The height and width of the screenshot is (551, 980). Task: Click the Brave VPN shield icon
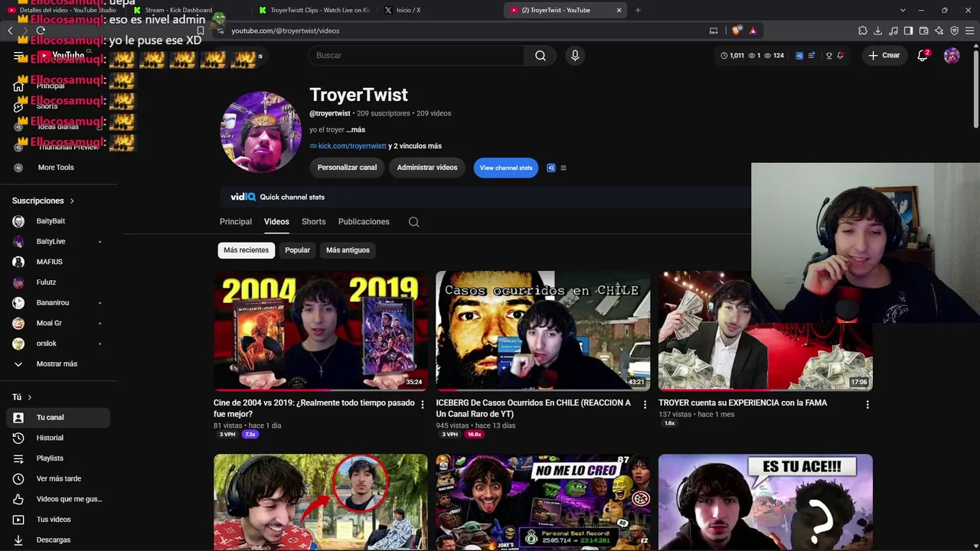(955, 31)
